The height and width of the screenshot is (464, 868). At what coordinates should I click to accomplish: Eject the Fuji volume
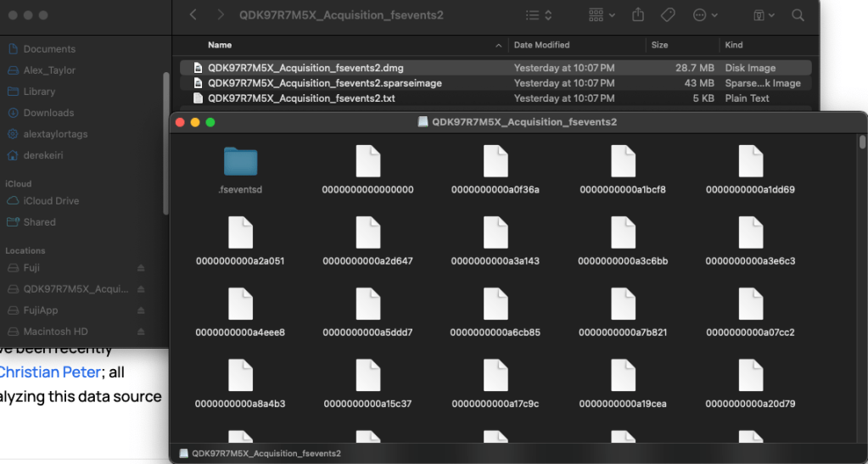pos(141,268)
